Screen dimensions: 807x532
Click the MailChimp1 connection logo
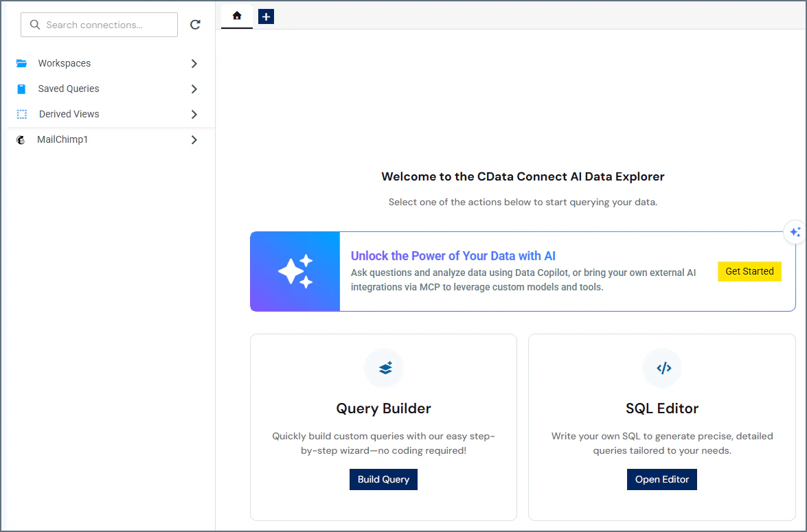tap(21, 139)
